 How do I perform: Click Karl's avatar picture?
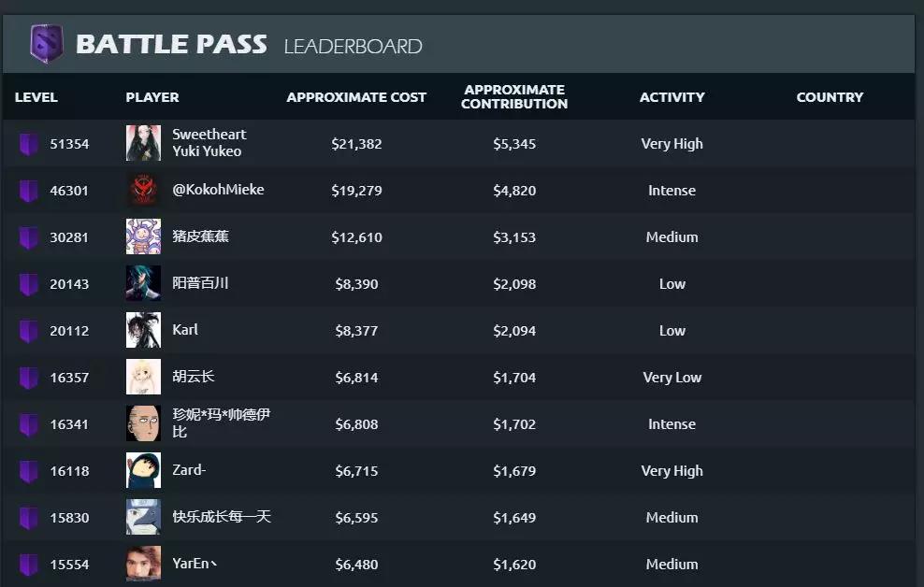click(x=143, y=330)
